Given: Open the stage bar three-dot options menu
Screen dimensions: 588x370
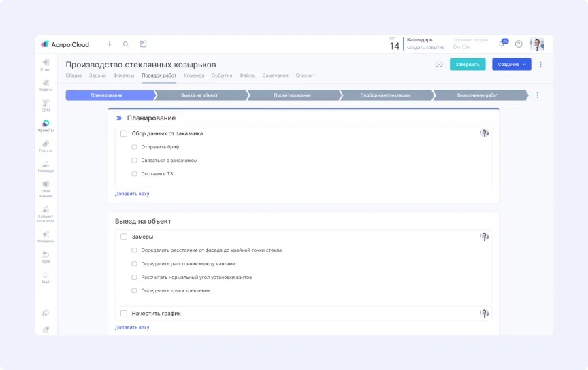Looking at the screenshot, I should tap(538, 95).
